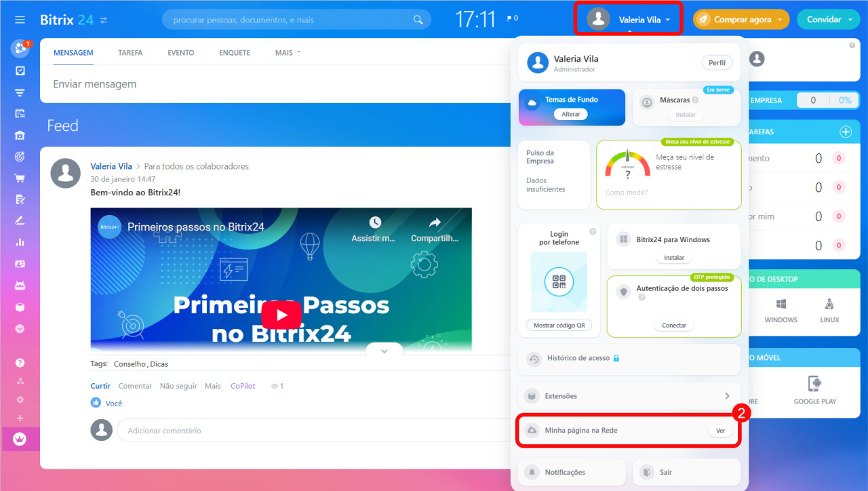Image resolution: width=868 pixels, height=491 pixels.
Task: Click the plus icon in left sidebar
Action: pyautogui.click(x=20, y=418)
